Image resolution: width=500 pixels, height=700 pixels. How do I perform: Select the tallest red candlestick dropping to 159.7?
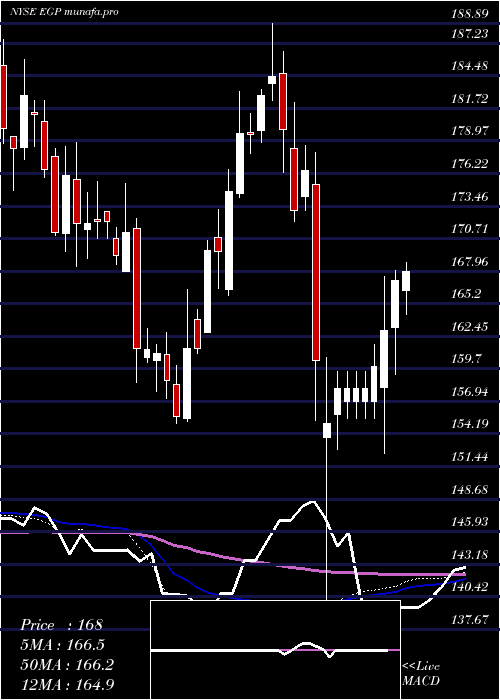pyautogui.click(x=316, y=272)
